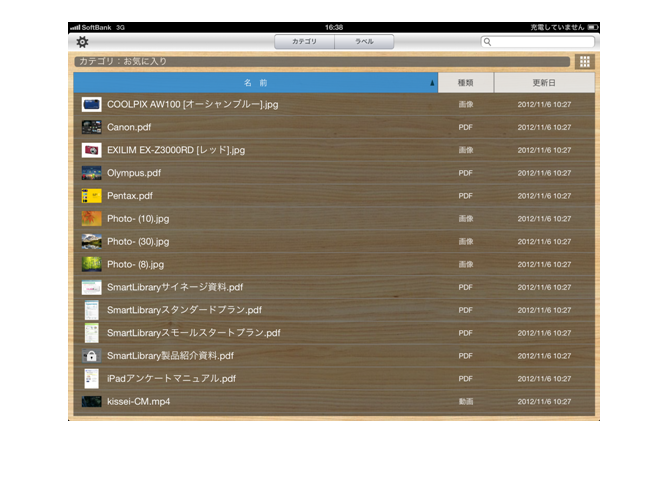Click SoftBank signal strength indicator

pos(75,27)
